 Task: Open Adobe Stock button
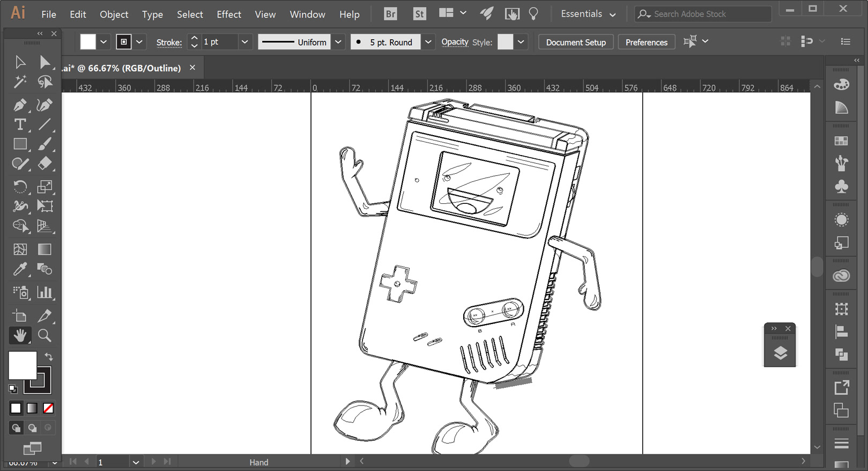419,14
